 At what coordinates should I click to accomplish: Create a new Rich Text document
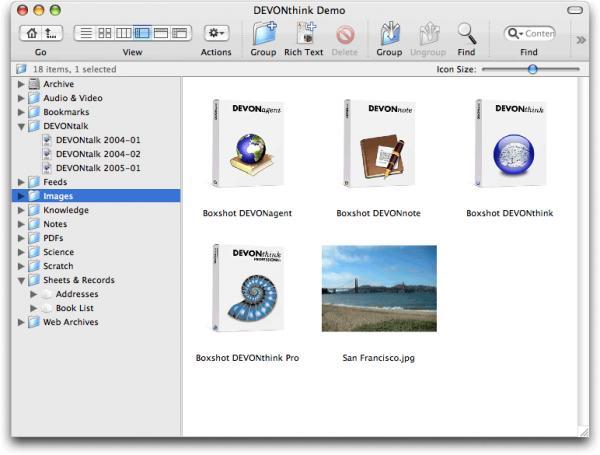click(x=304, y=33)
